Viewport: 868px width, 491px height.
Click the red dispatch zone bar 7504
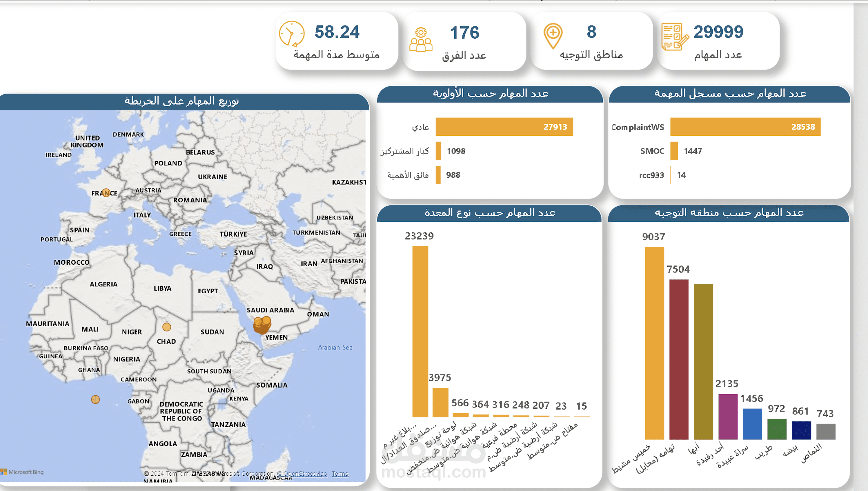click(x=678, y=359)
